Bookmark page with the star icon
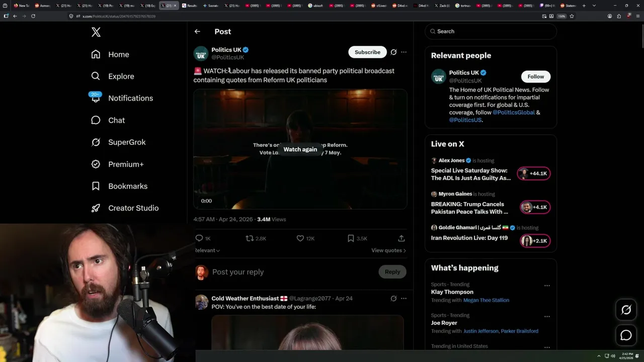 tap(572, 16)
